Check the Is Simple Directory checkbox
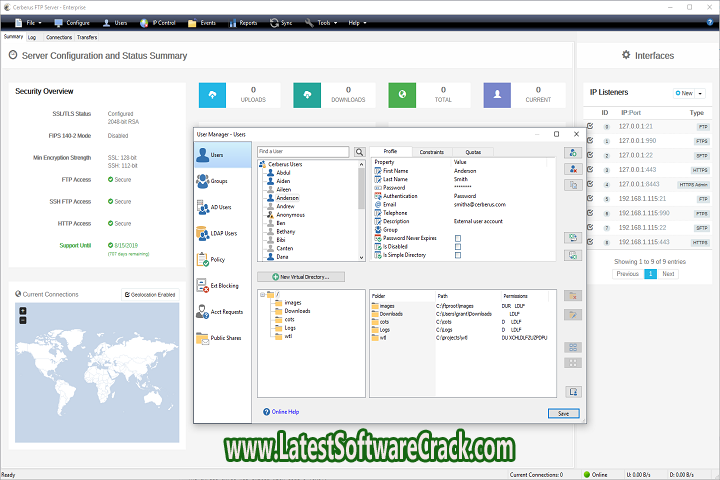 click(458, 256)
